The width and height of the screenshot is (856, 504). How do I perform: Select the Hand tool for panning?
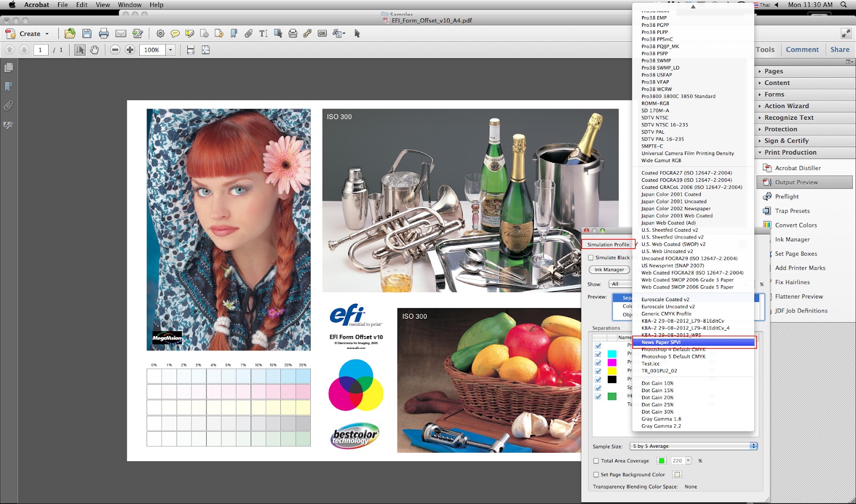pos(95,49)
